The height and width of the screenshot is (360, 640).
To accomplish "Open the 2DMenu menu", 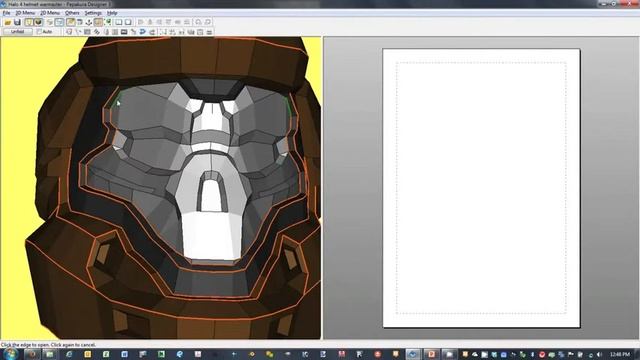I will (x=50, y=13).
